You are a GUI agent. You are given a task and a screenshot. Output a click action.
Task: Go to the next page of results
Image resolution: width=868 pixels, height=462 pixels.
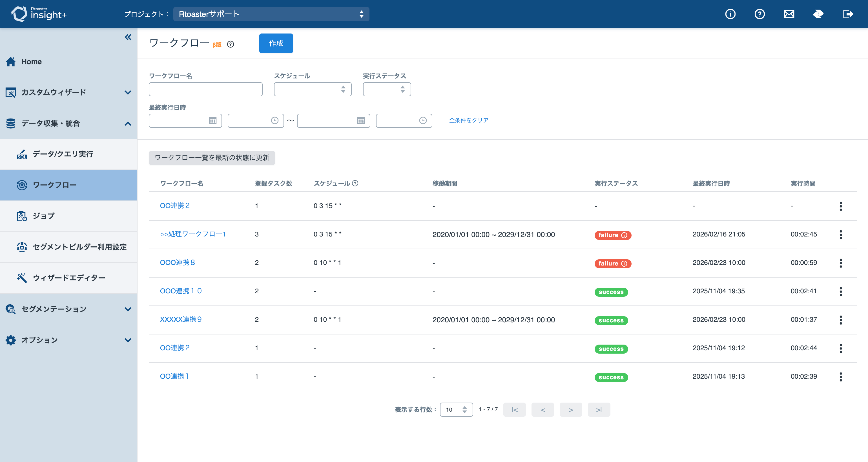(571, 409)
